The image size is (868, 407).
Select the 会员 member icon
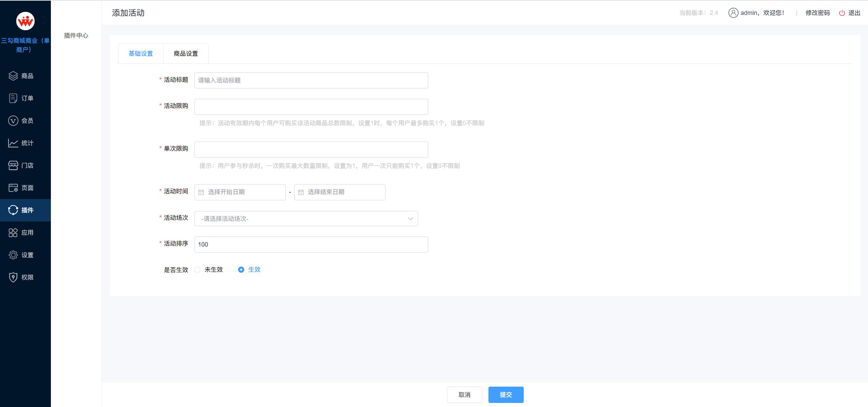click(13, 121)
